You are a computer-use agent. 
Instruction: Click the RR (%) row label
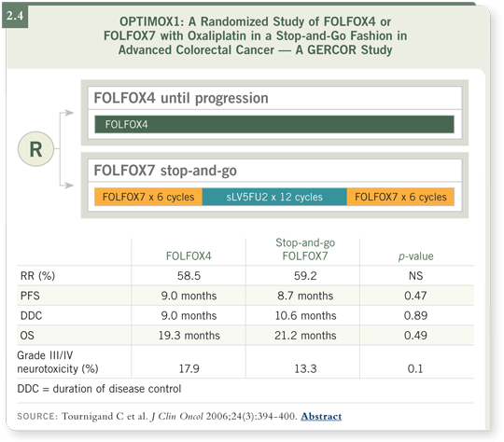(x=37, y=276)
